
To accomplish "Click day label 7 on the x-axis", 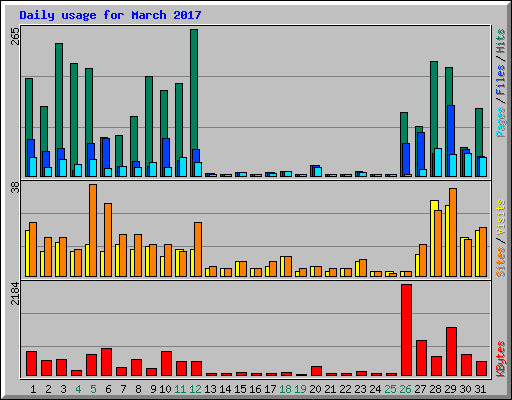I will coord(123,389).
